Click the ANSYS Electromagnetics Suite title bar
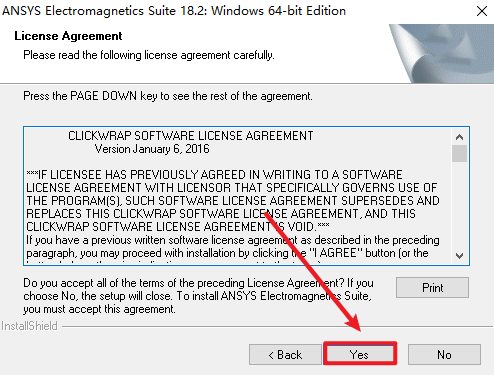The height and width of the screenshot is (375, 494). 174,11
